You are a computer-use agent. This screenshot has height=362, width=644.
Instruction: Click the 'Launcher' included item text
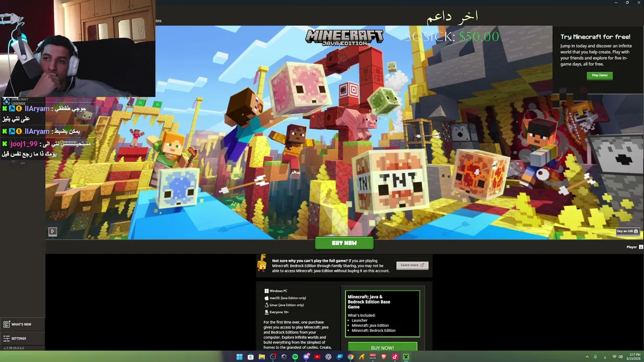point(360,320)
